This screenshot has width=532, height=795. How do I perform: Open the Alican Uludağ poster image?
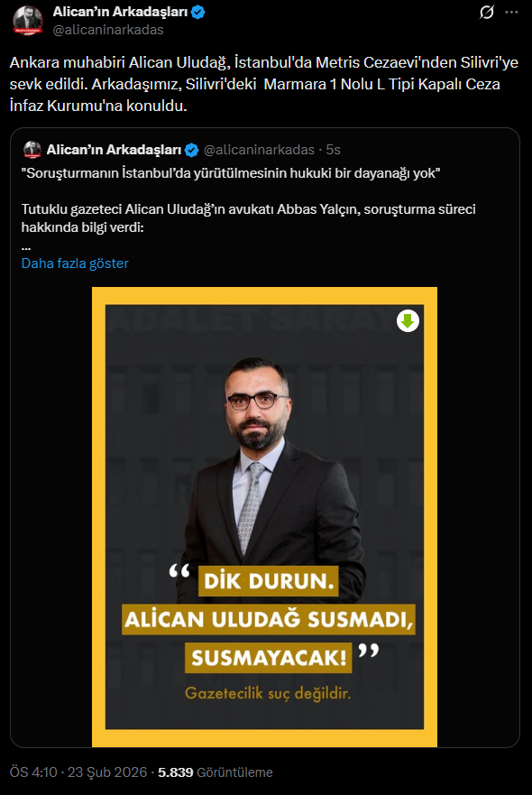(x=264, y=517)
